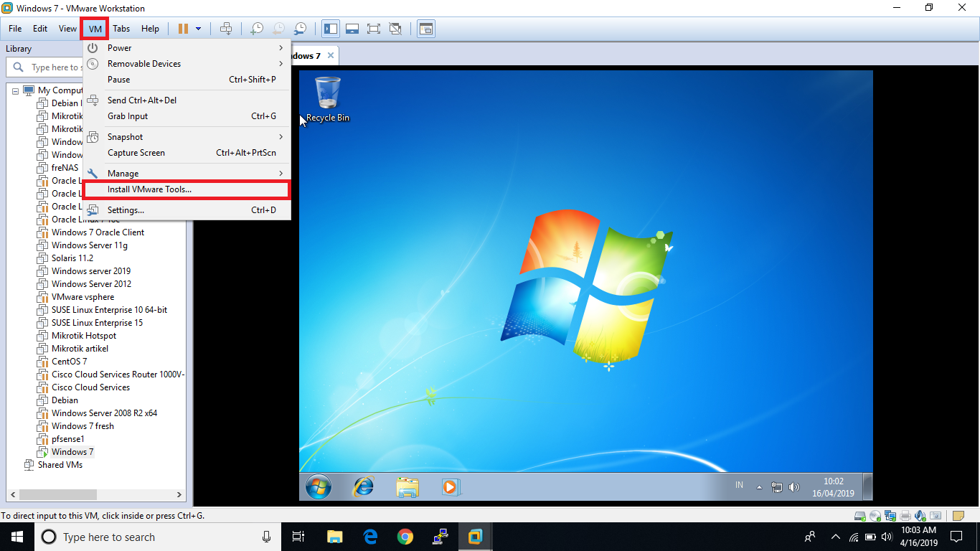The width and height of the screenshot is (980, 551).
Task: Click guest volume speaker tray icon
Action: click(x=794, y=487)
